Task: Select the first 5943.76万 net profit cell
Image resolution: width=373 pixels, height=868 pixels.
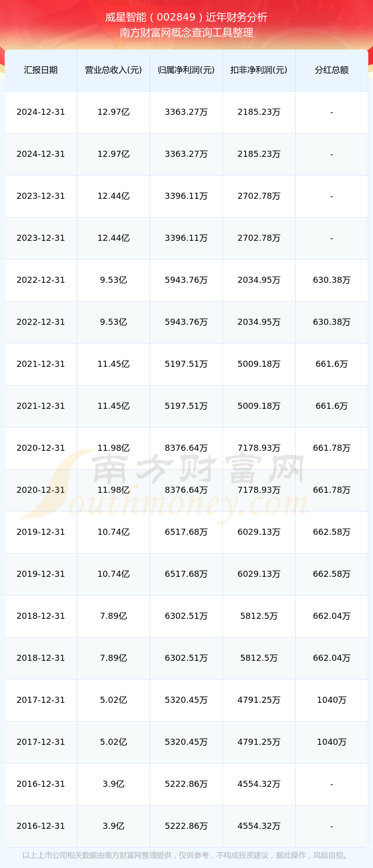Action: [186, 280]
